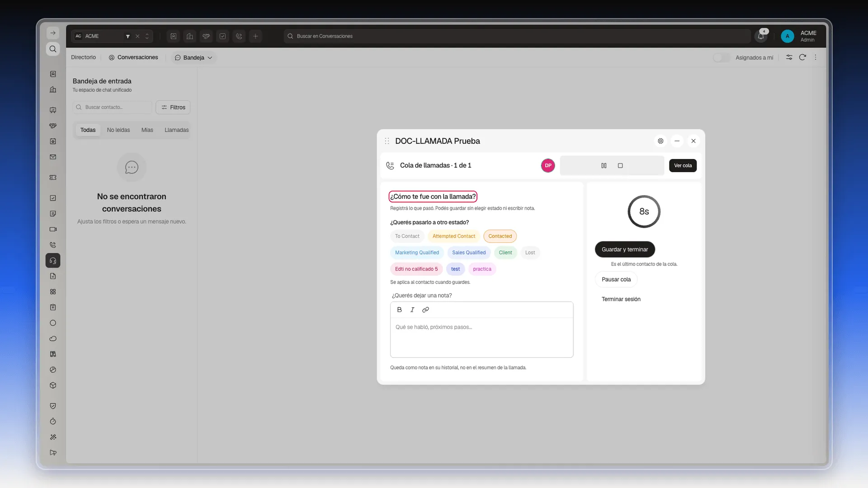Open the queue with Ver cola
The width and height of the screenshot is (868, 488).
click(683, 166)
